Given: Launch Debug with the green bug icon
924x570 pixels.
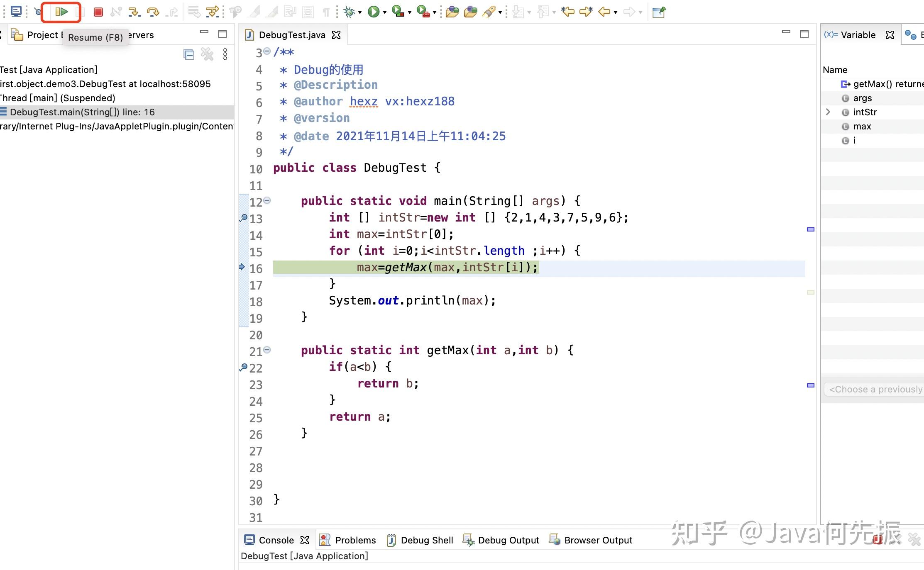Looking at the screenshot, I should pyautogui.click(x=349, y=12).
